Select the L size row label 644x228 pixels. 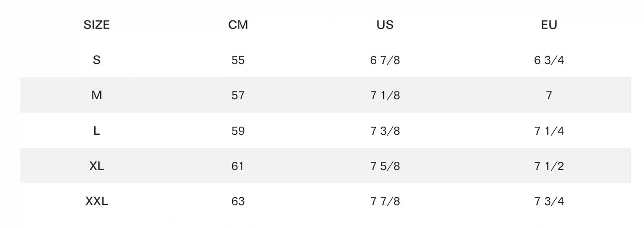[97, 131]
